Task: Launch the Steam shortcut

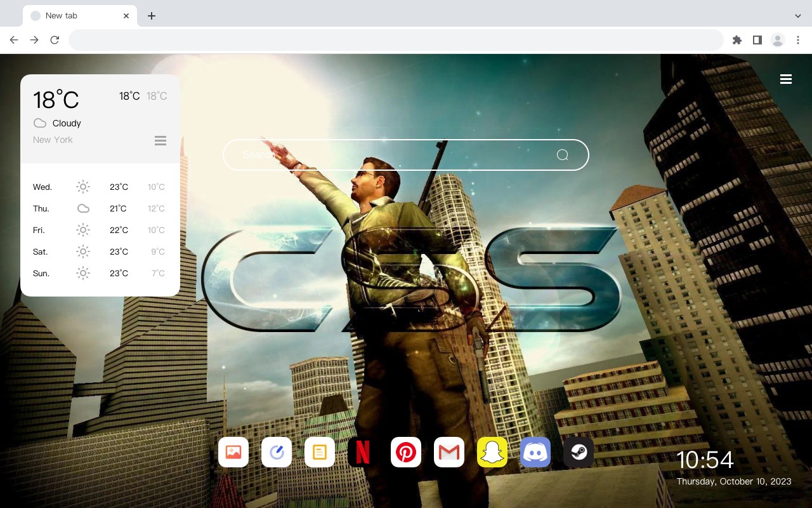Action: [579, 452]
